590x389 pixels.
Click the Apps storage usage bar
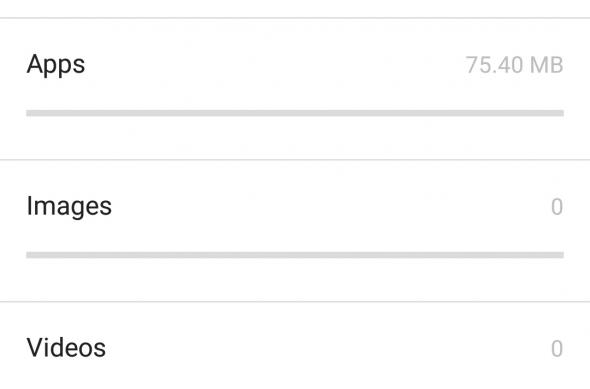click(295, 113)
